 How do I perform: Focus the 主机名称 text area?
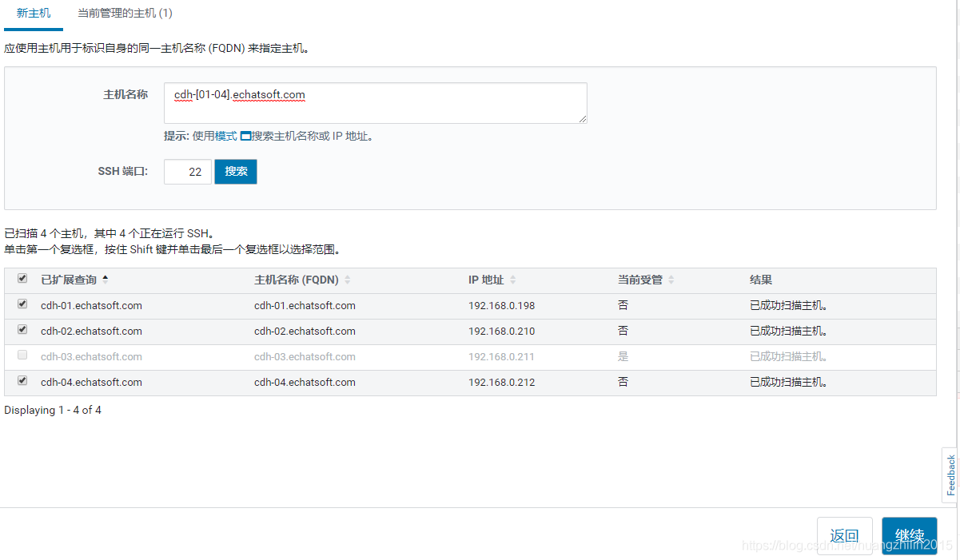pos(375,103)
